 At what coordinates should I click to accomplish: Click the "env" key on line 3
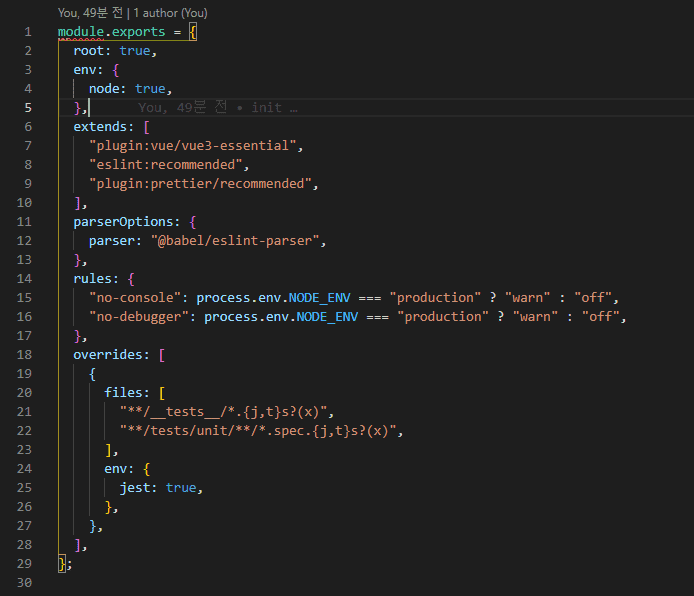tap(85, 70)
